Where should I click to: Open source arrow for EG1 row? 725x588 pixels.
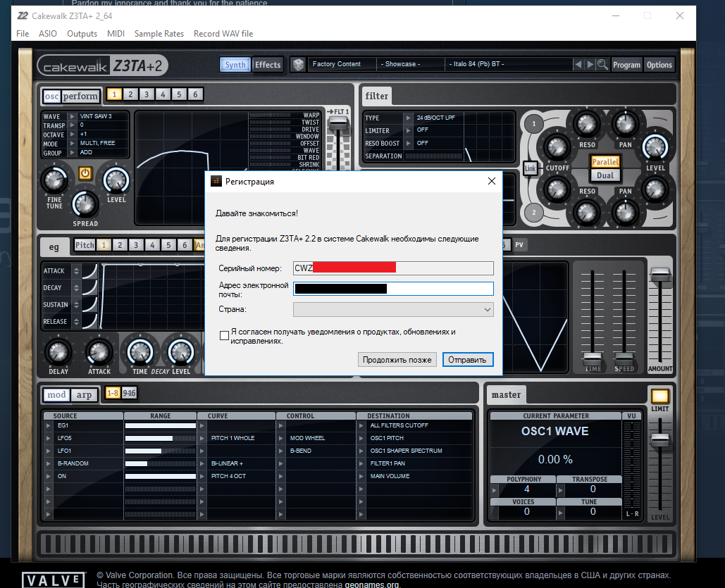[x=48, y=425]
